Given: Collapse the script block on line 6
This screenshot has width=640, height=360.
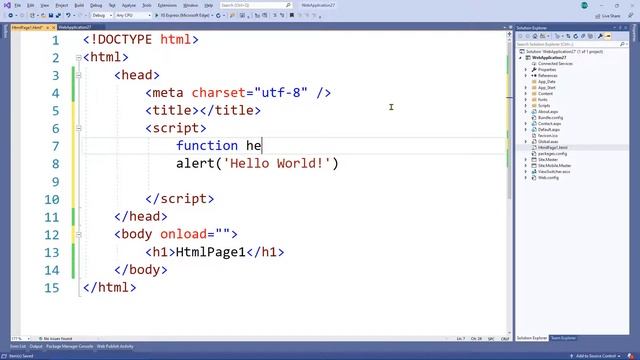Looking at the screenshot, I should pyautogui.click(x=78, y=128).
